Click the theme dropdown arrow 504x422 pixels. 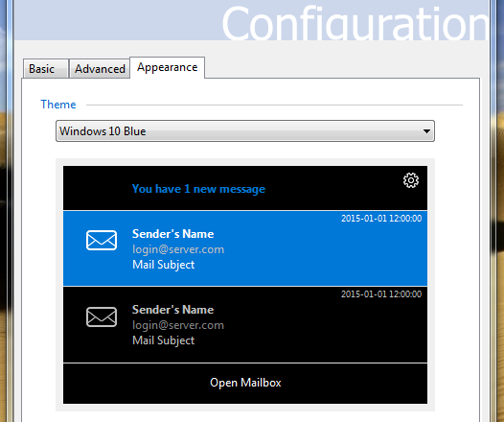pos(426,131)
